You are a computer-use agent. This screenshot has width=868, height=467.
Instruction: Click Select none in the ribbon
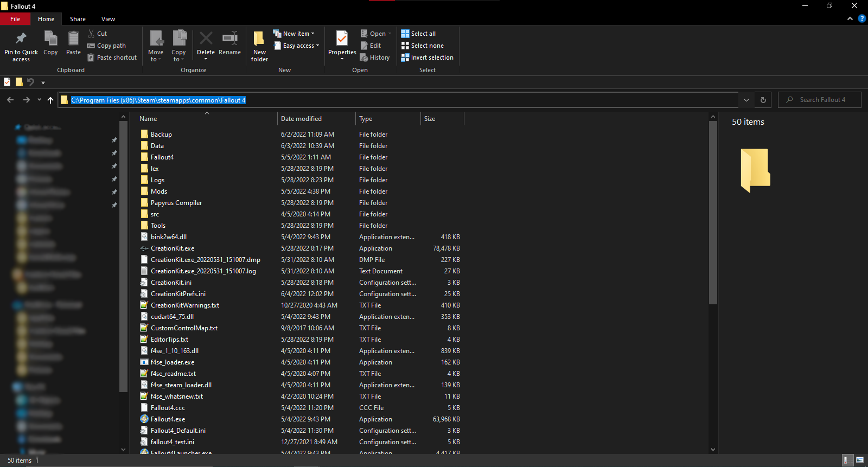[422, 46]
